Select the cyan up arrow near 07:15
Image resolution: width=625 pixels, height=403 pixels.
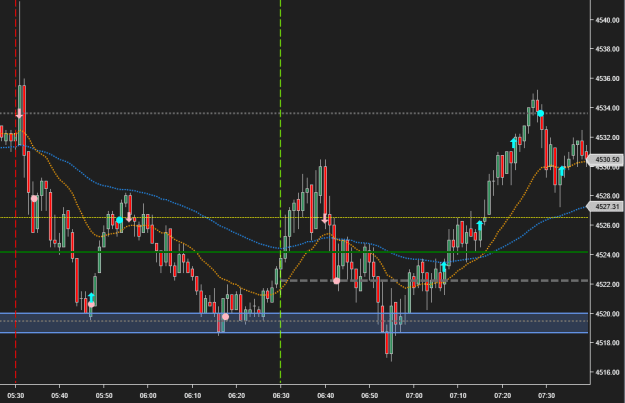[x=480, y=226]
